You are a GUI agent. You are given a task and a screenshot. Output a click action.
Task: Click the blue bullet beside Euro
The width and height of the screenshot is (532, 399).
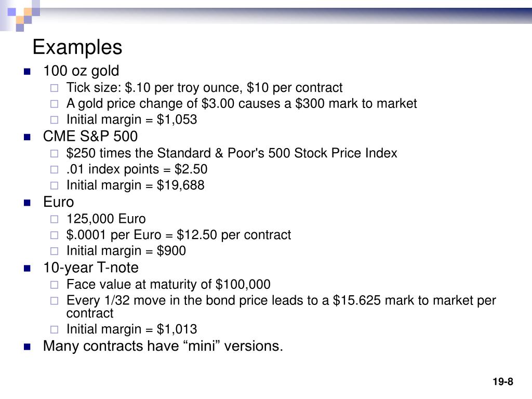pyautogui.click(x=27, y=203)
